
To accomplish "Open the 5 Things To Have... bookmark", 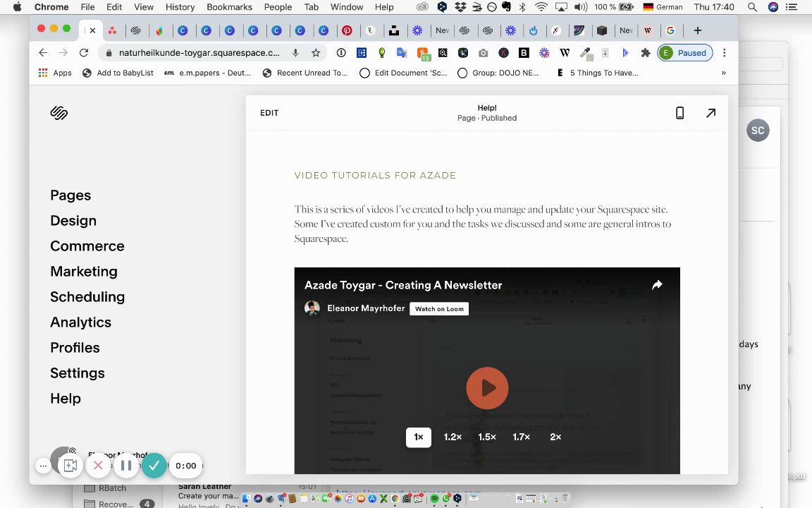I will coord(597,73).
